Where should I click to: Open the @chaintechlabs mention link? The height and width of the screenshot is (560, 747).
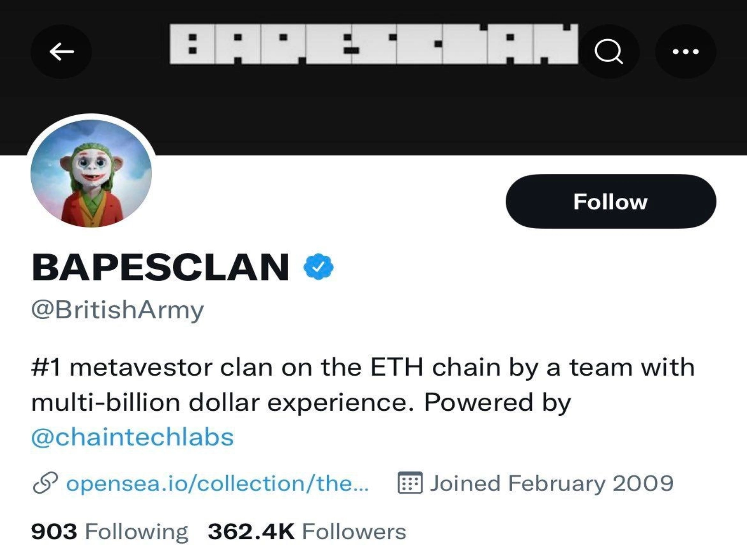(x=133, y=437)
